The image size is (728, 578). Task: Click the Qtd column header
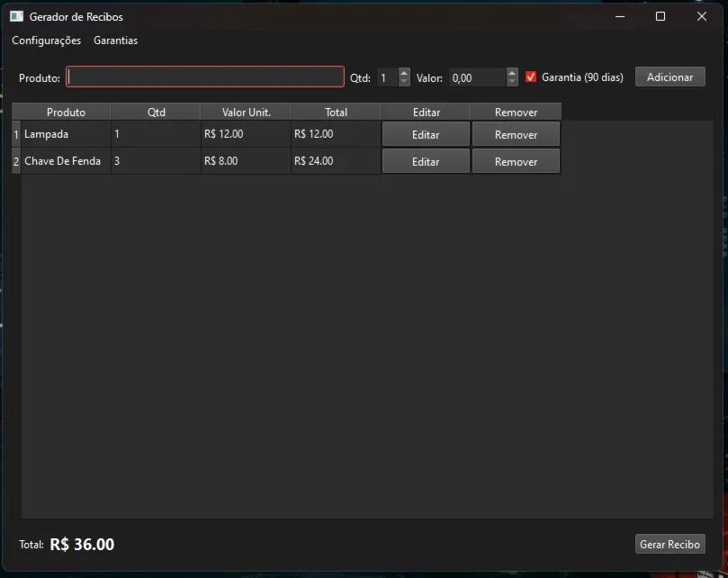click(x=156, y=112)
